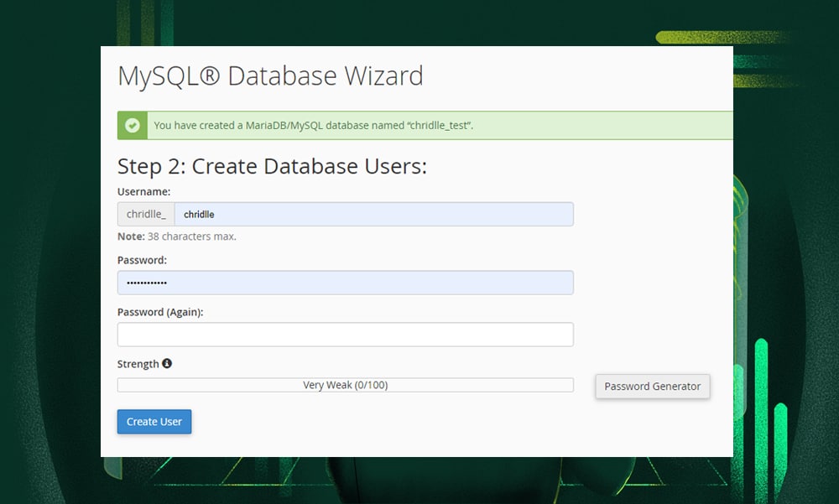Click the Password label
This screenshot has width=839, height=504.
(x=142, y=260)
